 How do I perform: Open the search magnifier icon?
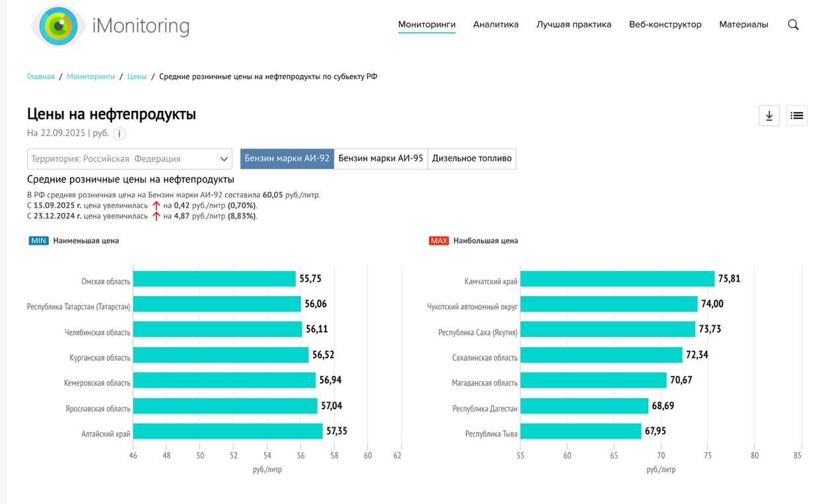pos(793,25)
